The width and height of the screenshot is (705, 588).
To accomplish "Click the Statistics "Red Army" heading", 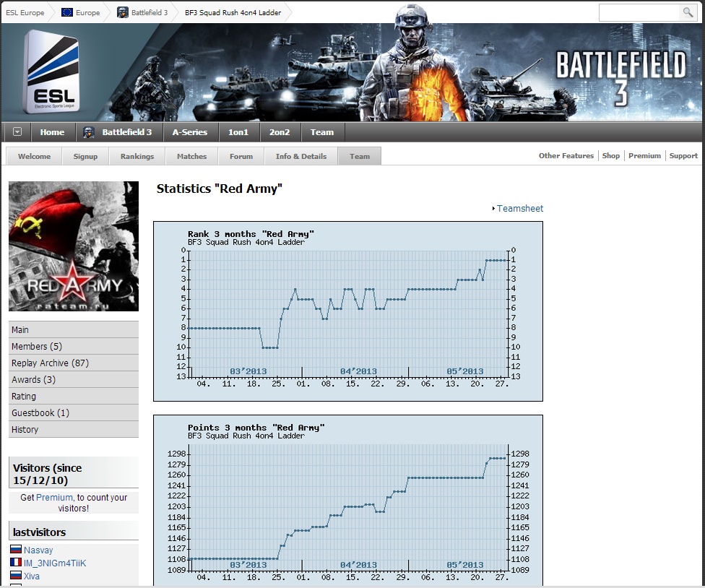I will tap(219, 189).
